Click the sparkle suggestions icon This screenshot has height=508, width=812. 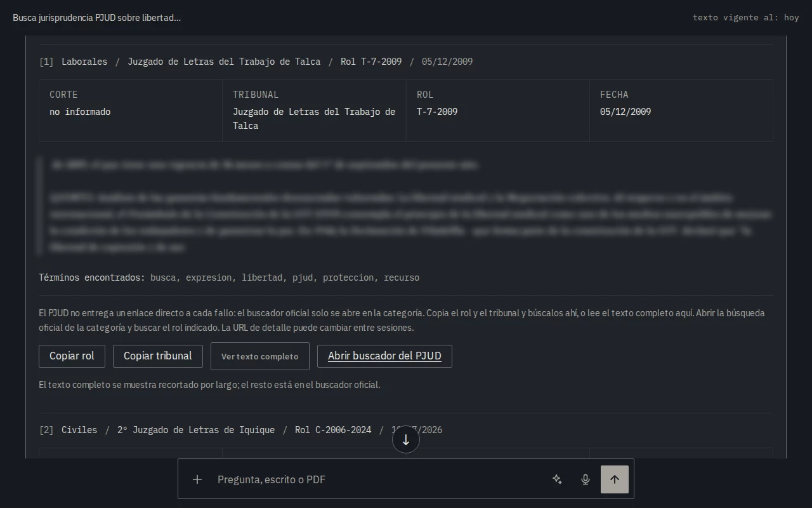point(557,479)
